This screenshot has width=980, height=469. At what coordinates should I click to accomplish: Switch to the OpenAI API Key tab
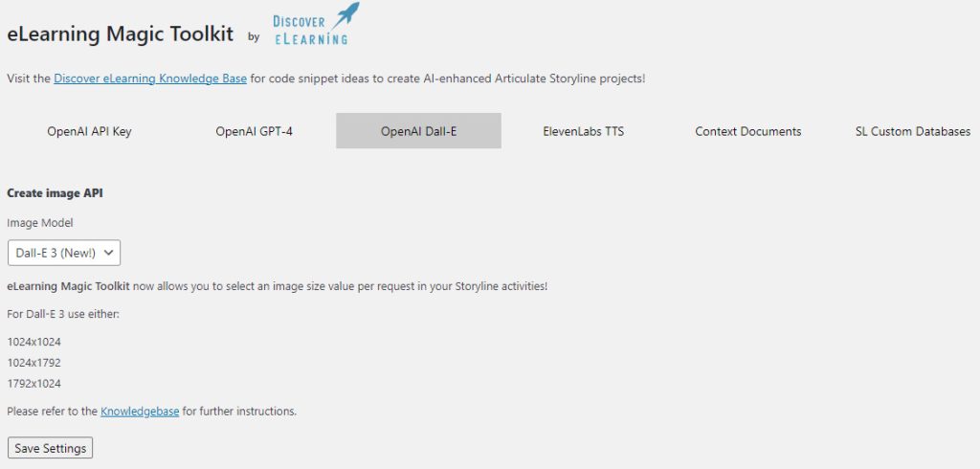pos(89,131)
